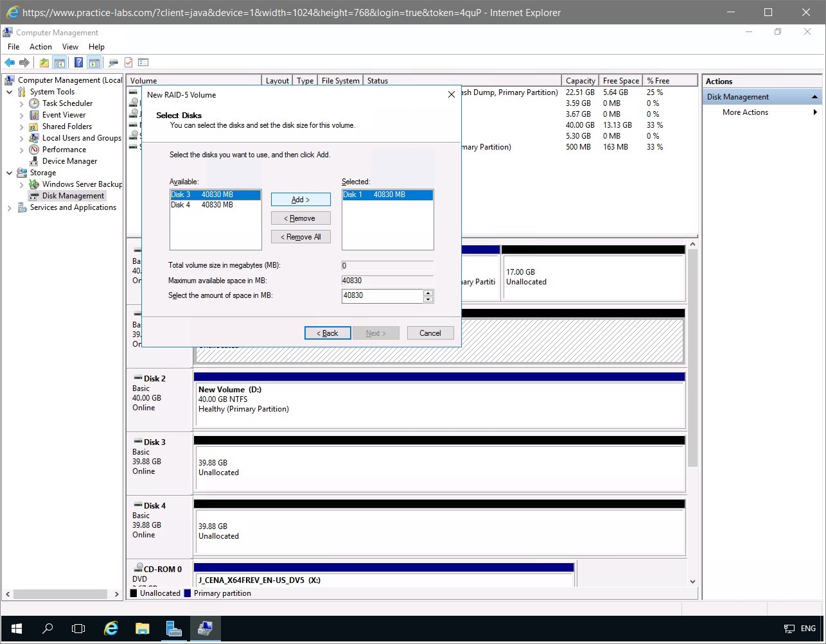Image resolution: width=826 pixels, height=644 pixels.
Task: Click the Windows Start button
Action: click(x=17, y=628)
